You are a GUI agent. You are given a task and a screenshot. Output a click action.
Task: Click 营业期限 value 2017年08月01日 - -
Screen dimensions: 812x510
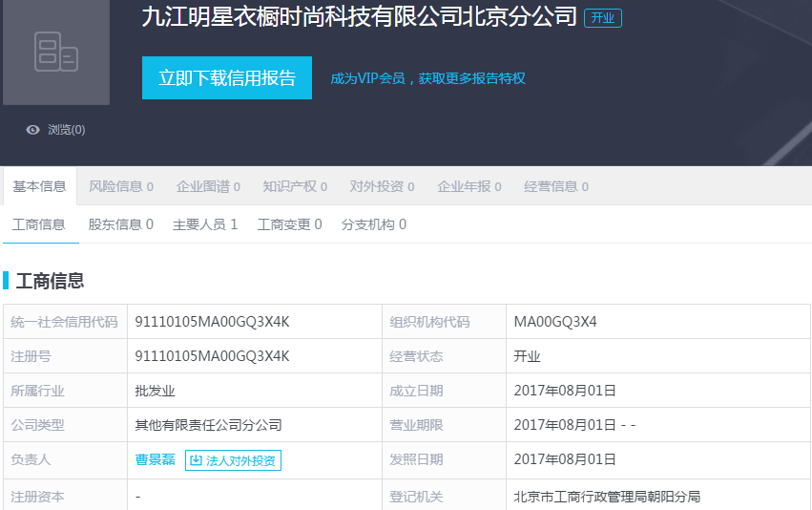tap(574, 425)
